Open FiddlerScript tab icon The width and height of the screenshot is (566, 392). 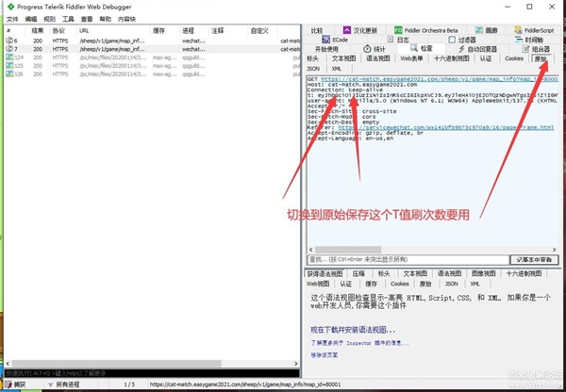pyautogui.click(x=518, y=30)
